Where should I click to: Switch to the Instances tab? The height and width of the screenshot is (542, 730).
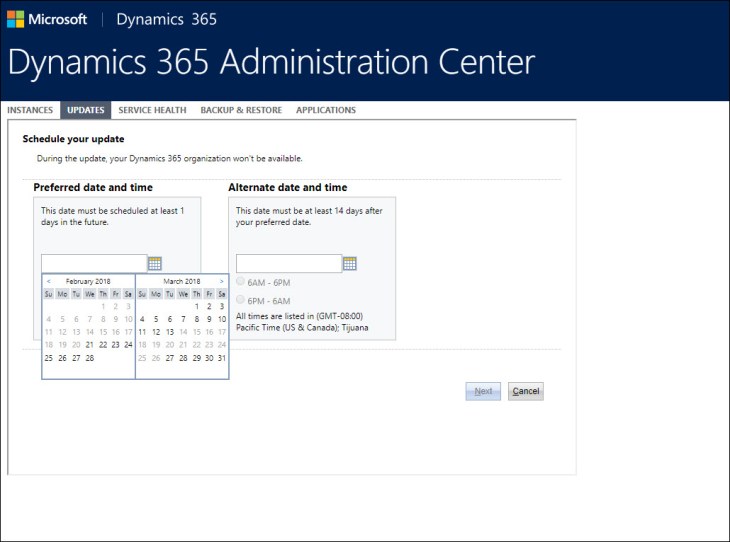coord(30,110)
